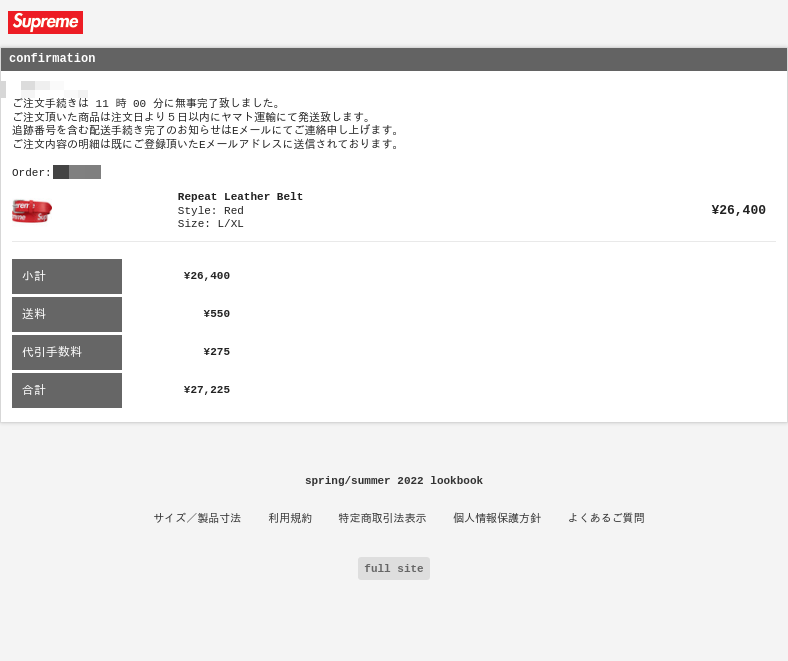Click the Style: Red text
Screen dimensions: 788x661
click(211, 211)
